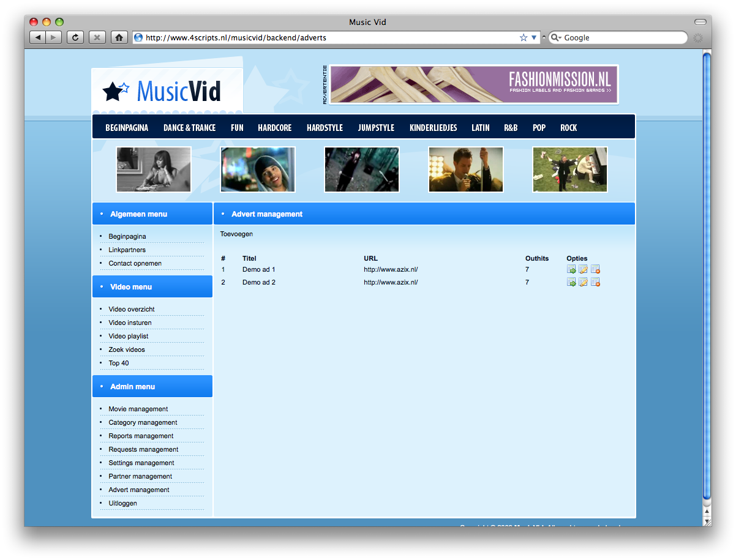Open the Partner management link
Image resolution: width=736 pixels, height=560 pixels.
point(140,476)
